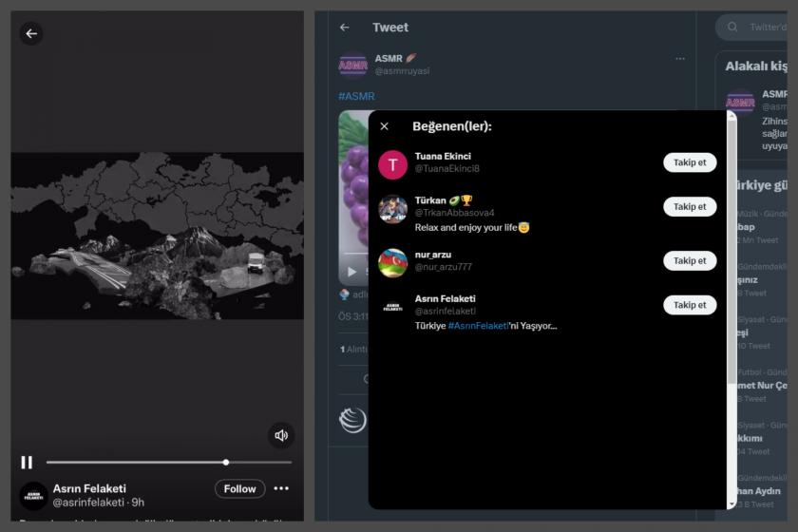Open @TrkanAbbasova4 handle text

(x=454, y=213)
